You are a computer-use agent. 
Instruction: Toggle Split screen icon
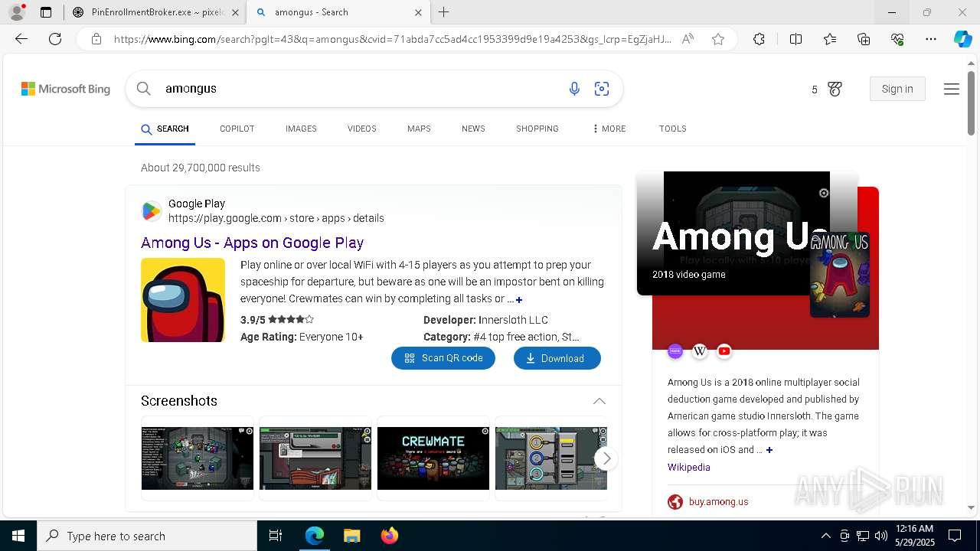click(795, 39)
